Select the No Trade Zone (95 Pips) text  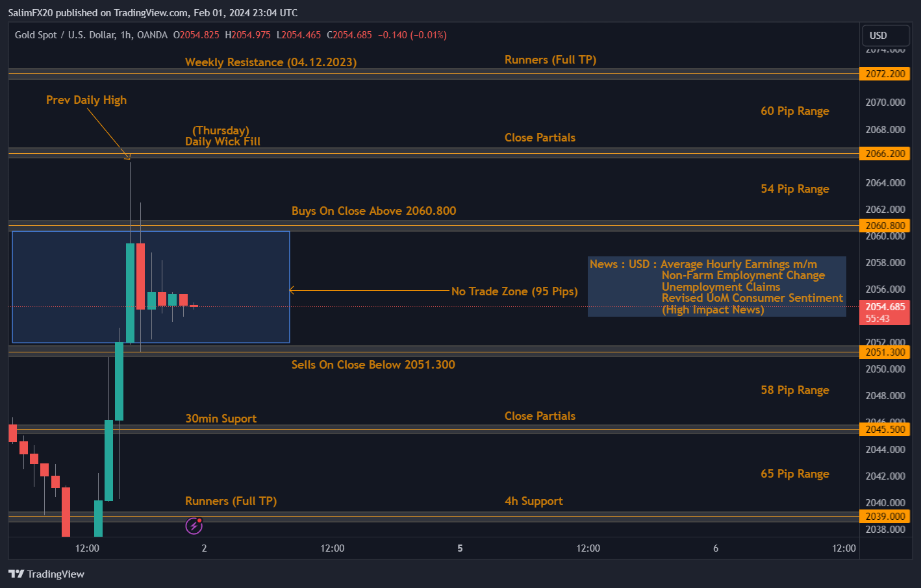(514, 291)
